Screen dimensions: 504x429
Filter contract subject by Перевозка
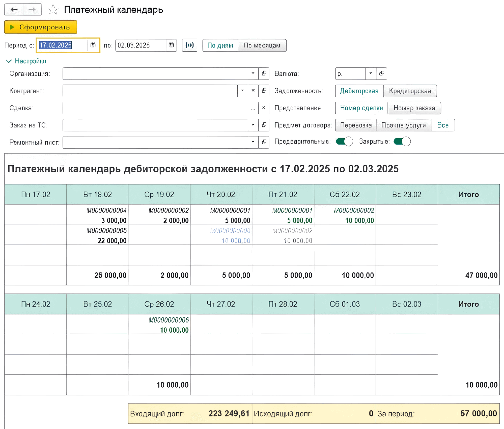356,125
